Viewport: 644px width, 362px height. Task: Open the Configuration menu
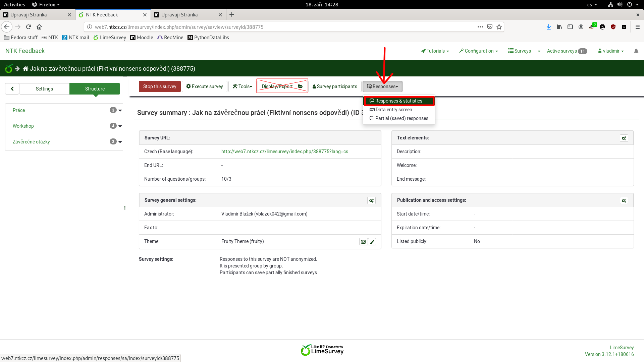479,51
